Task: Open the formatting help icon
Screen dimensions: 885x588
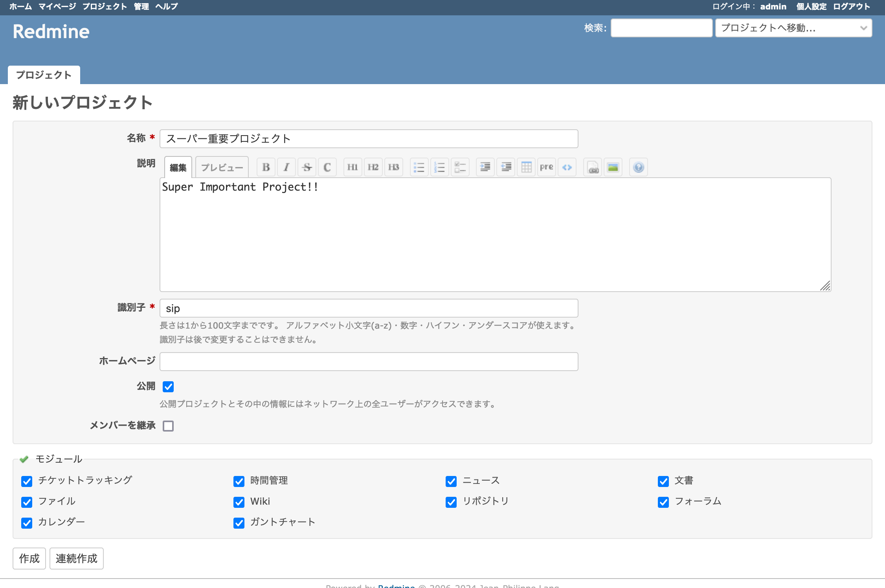Action: [638, 167]
